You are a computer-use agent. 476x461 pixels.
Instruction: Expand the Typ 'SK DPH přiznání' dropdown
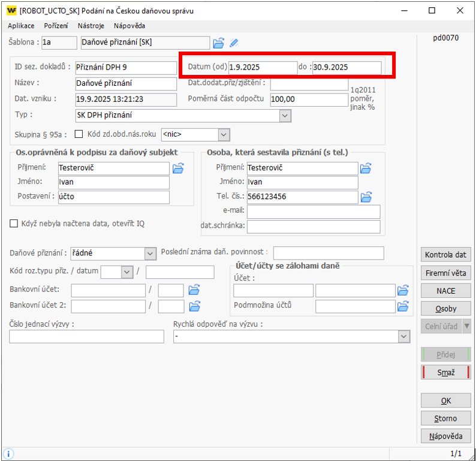point(285,115)
